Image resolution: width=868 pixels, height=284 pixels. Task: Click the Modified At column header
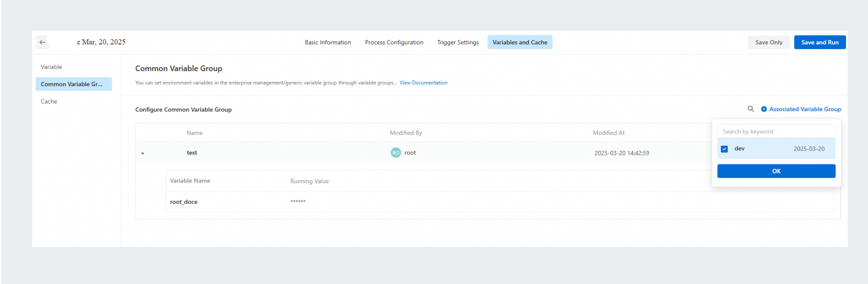pos(609,133)
